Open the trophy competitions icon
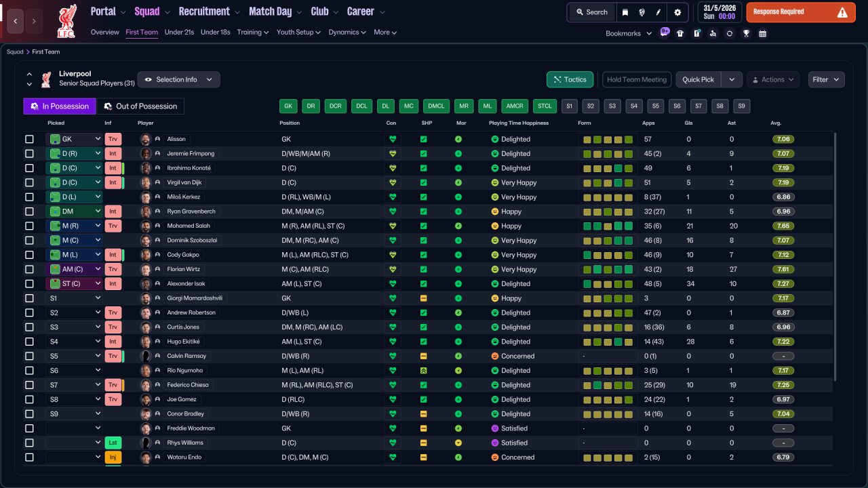Image resolution: width=868 pixels, height=488 pixels. click(x=746, y=33)
